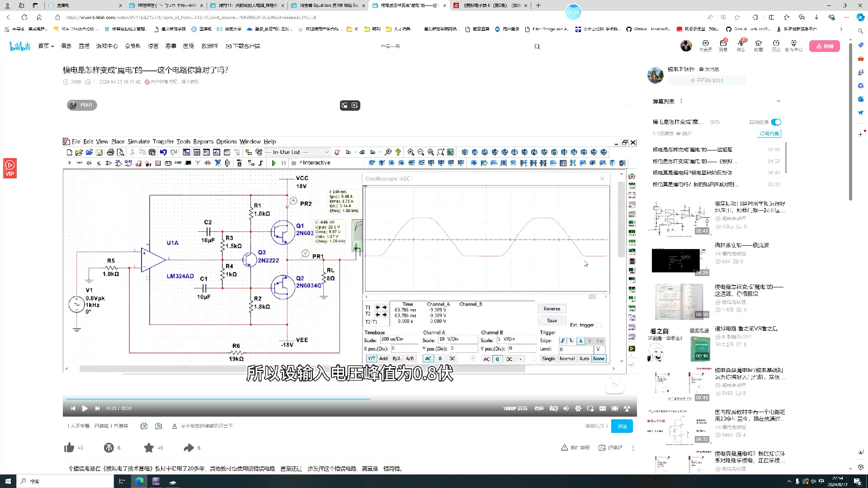Select the Auto trigger mode
The width and height of the screenshot is (868, 488).
(584, 359)
